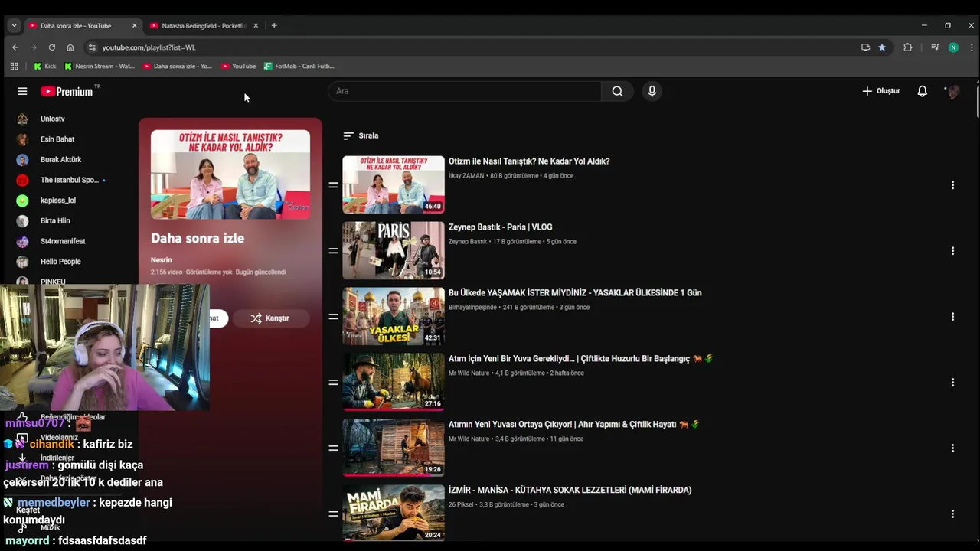This screenshot has height=551, width=980.
Task: Open the tab search dropdown arrow
Action: pos(14,26)
